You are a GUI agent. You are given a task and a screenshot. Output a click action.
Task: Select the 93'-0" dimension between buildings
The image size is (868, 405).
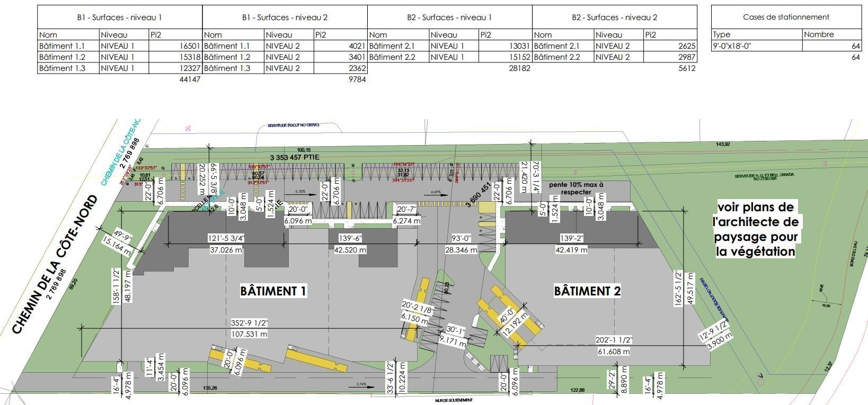click(x=460, y=239)
